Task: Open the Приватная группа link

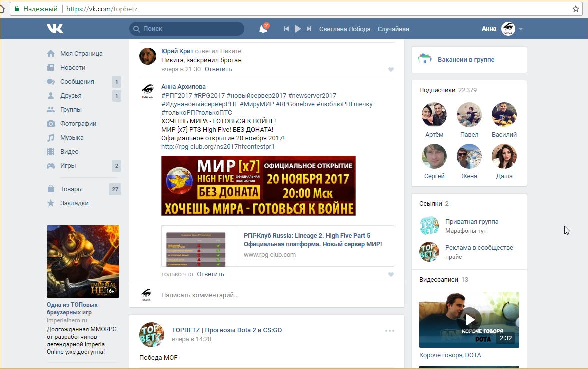Action: pyautogui.click(x=472, y=222)
